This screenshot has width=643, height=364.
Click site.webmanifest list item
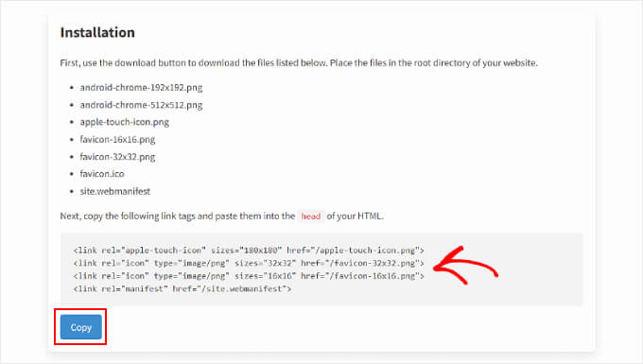[x=114, y=191]
